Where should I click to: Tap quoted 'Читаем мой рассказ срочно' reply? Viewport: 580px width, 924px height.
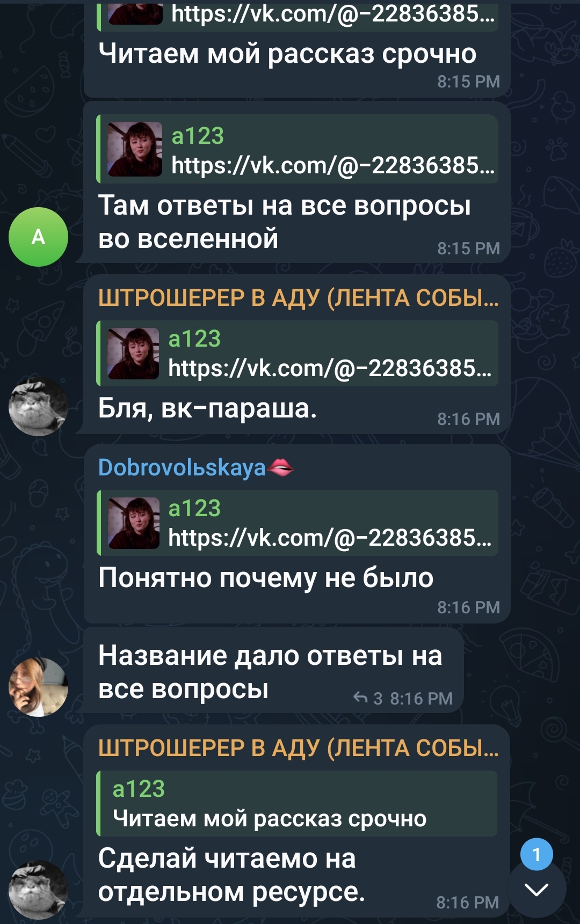(x=297, y=803)
